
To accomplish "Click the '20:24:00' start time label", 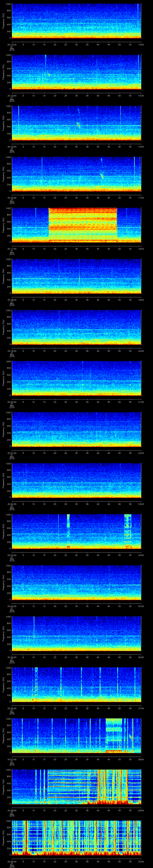I will pos(12,606).
